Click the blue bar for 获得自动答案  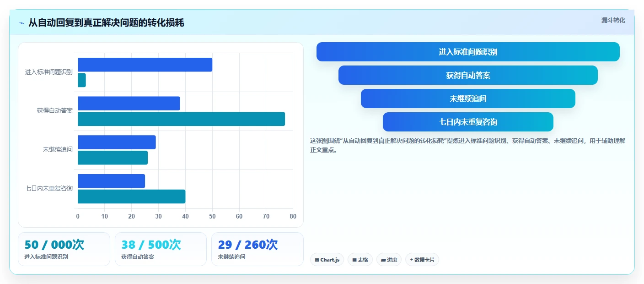(x=129, y=104)
